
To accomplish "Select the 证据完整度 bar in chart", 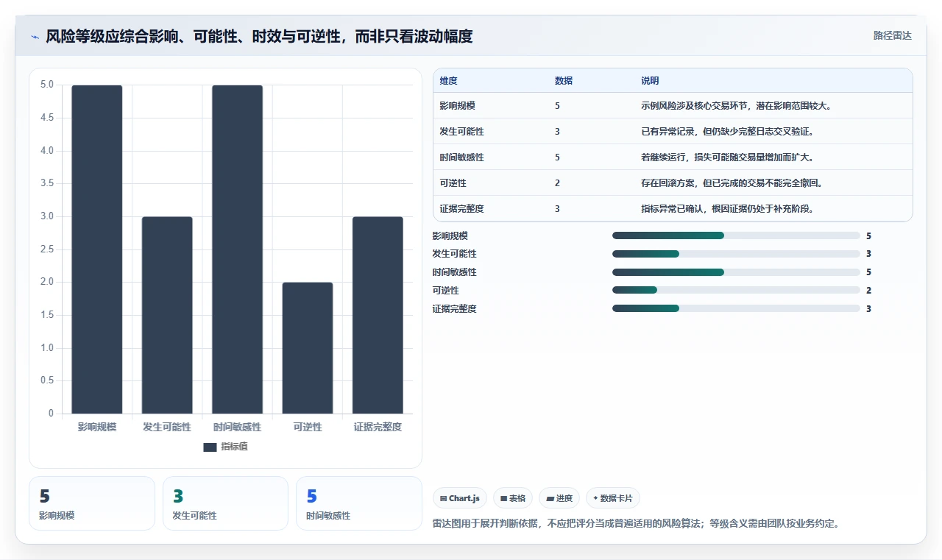I will (x=378, y=315).
